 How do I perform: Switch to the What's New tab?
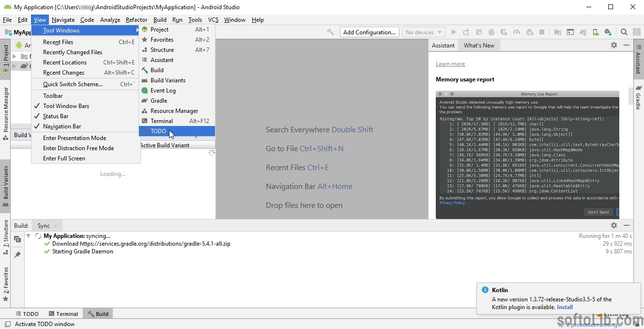click(x=479, y=46)
